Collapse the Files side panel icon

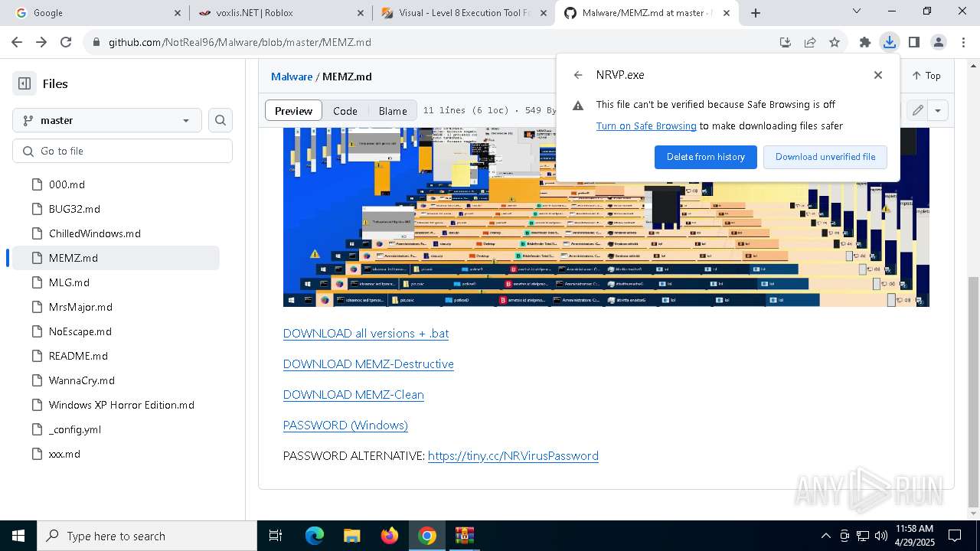coord(24,83)
